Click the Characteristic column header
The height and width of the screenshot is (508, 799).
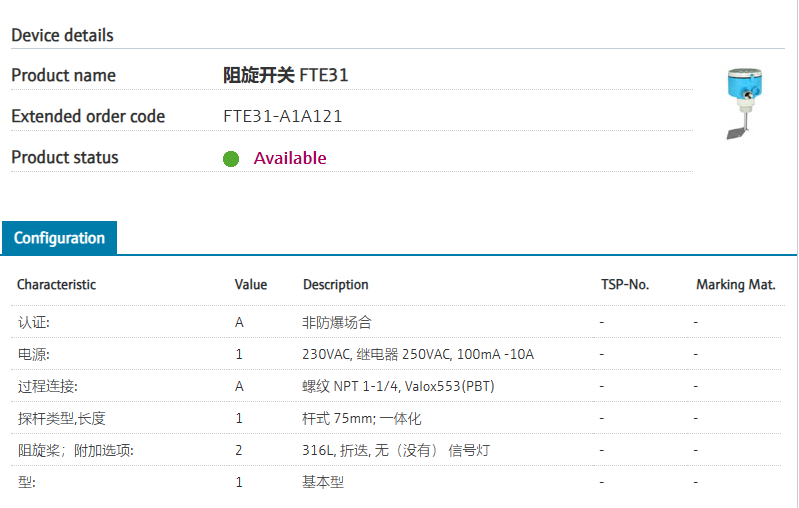(x=56, y=285)
